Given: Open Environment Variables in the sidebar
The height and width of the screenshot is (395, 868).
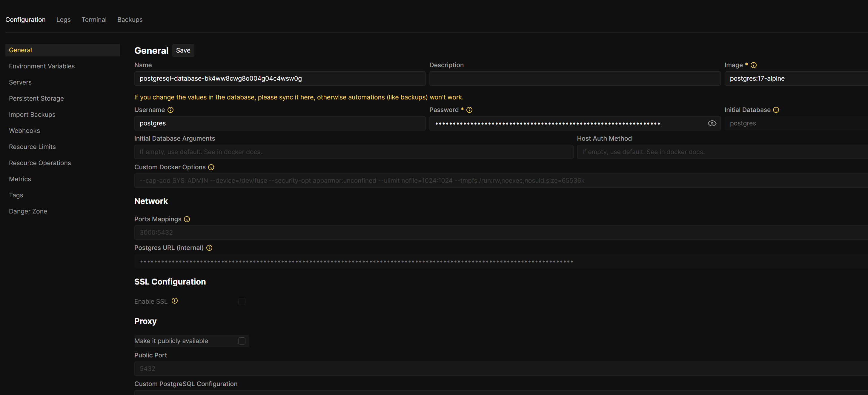Looking at the screenshot, I should 42,66.
